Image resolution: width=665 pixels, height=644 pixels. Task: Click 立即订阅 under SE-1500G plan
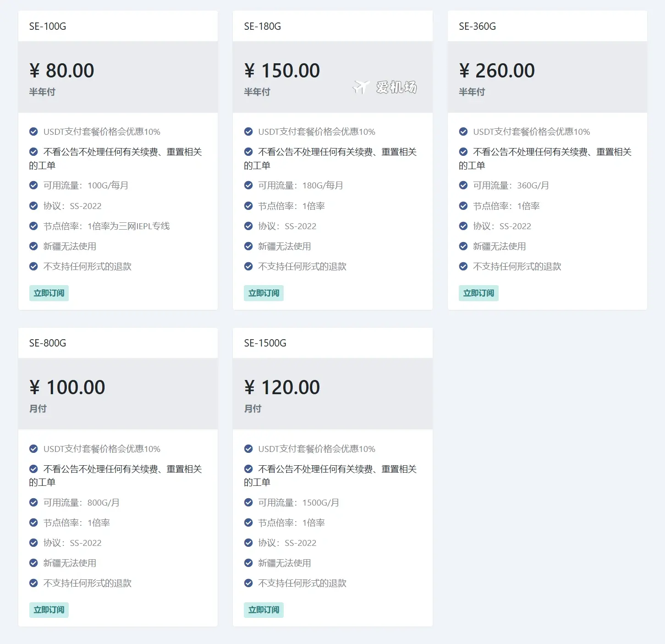pyautogui.click(x=264, y=610)
